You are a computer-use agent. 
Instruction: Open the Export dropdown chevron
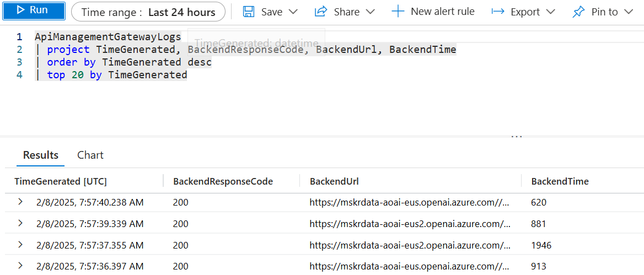tap(550, 12)
